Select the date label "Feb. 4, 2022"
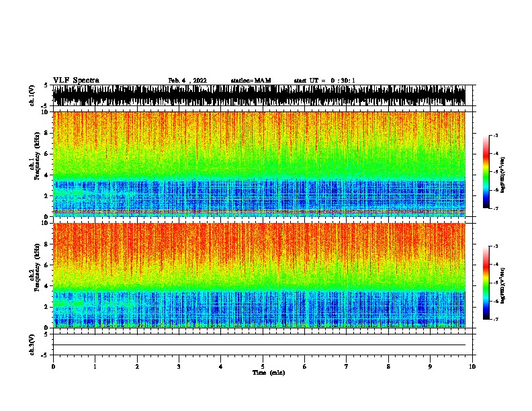Viewport: 532px width, 411px height. coord(187,81)
